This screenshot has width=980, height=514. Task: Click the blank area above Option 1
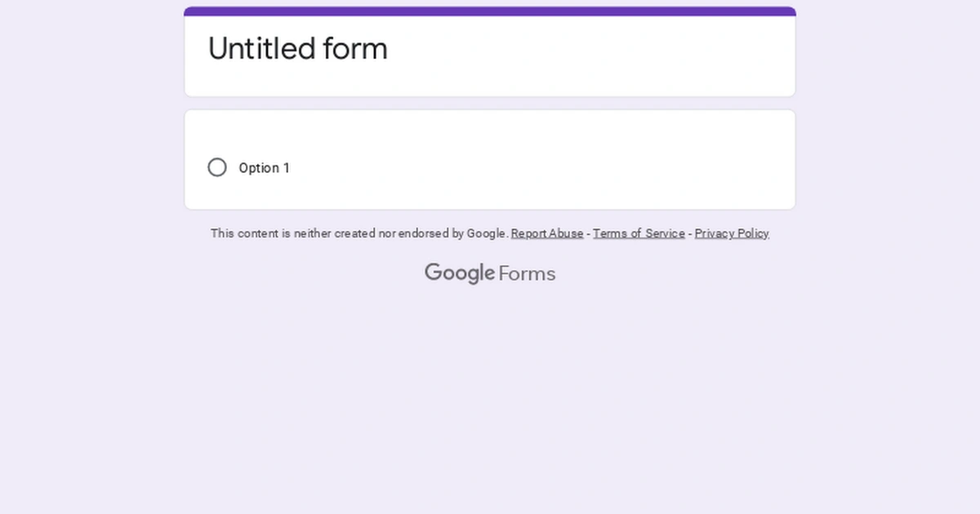click(x=490, y=131)
